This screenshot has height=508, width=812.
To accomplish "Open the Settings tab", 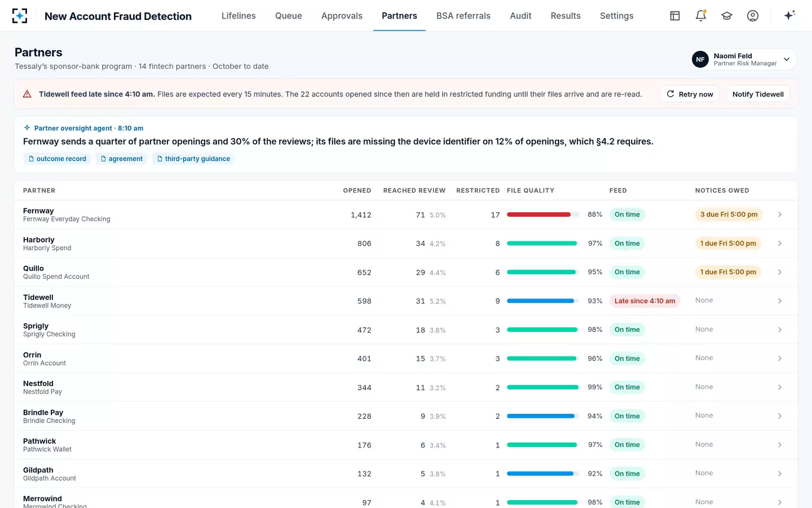I will tap(617, 16).
